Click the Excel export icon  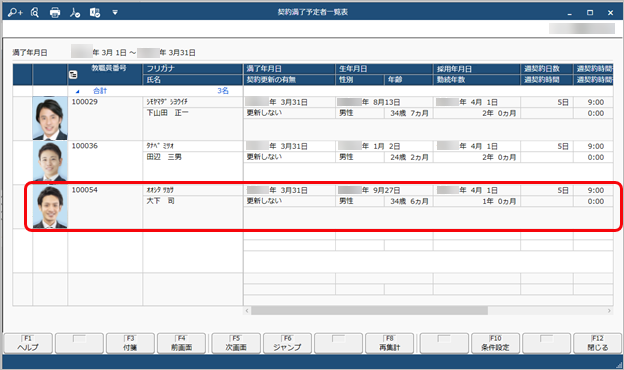pyautogui.click(x=95, y=12)
